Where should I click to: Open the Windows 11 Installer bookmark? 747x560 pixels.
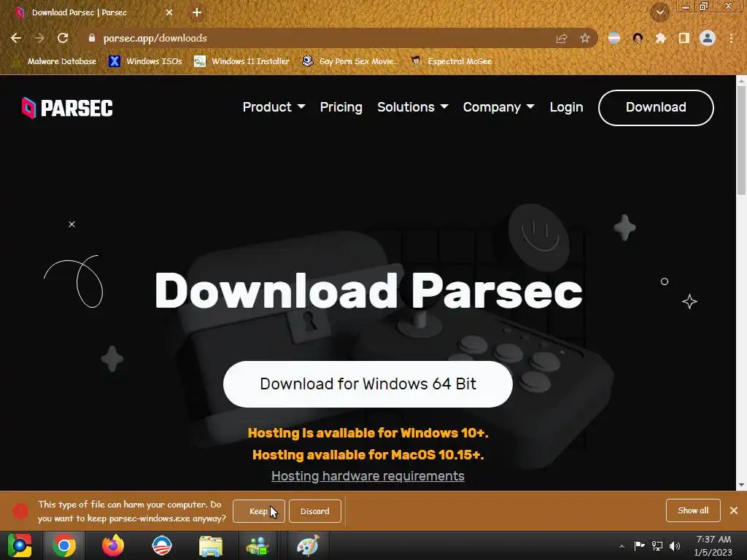coord(242,61)
